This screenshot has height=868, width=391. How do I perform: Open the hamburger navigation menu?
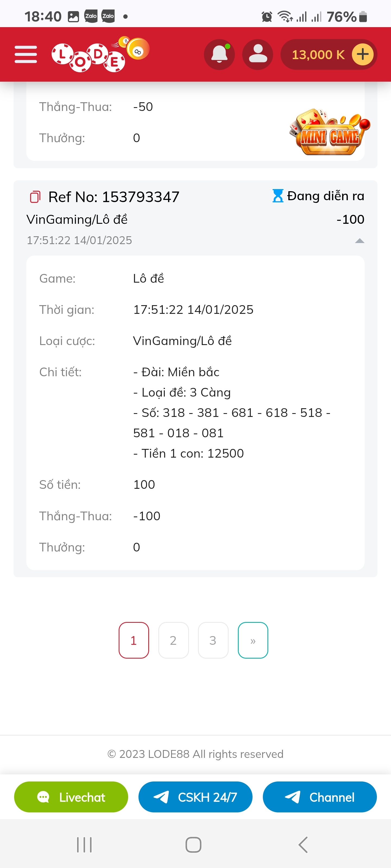pos(26,55)
